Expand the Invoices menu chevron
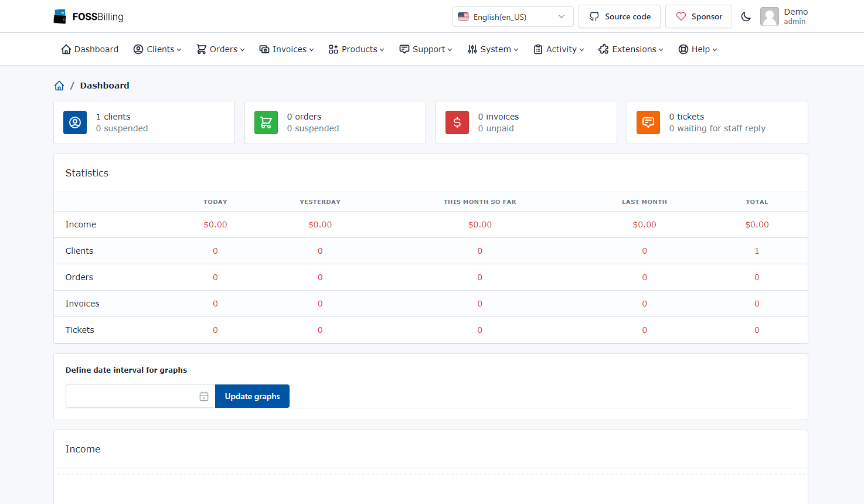 pos(312,50)
